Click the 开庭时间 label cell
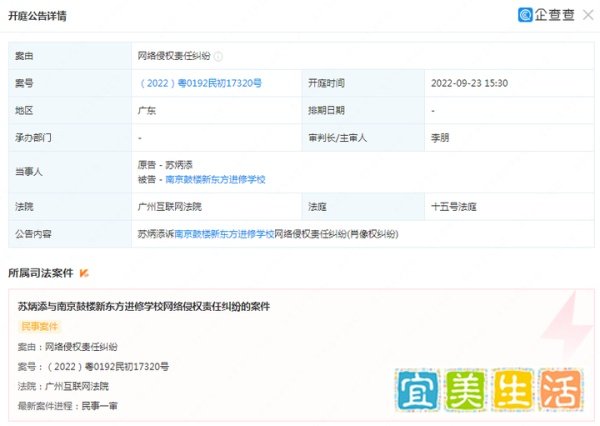 click(x=363, y=83)
